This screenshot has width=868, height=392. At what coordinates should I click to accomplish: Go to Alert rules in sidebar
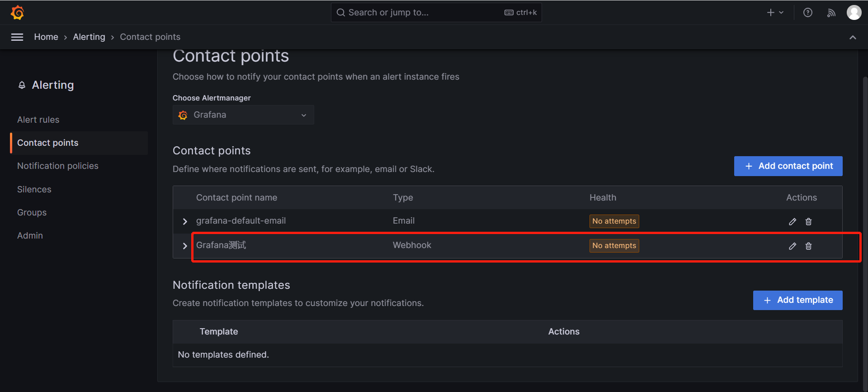click(38, 120)
